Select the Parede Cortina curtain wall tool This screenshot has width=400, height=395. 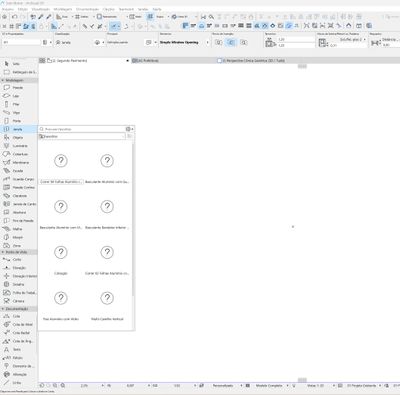point(18,188)
